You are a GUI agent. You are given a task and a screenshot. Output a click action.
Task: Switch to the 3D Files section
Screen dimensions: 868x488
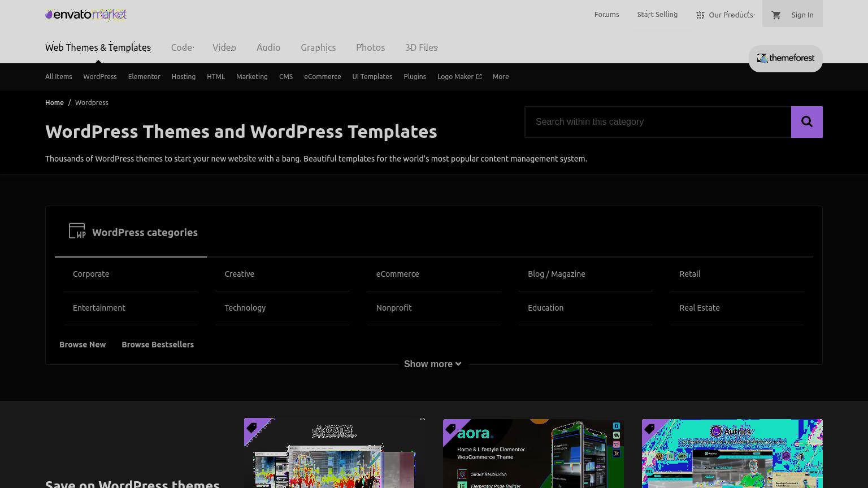point(422,47)
